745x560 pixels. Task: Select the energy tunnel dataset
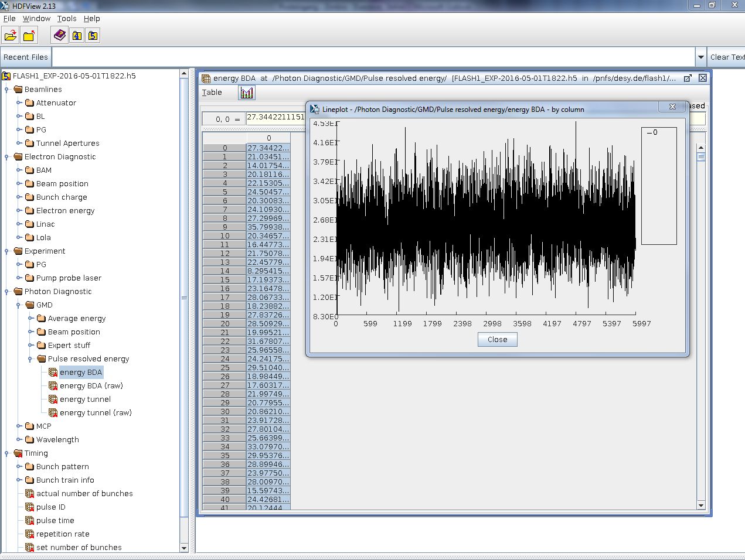click(85, 399)
